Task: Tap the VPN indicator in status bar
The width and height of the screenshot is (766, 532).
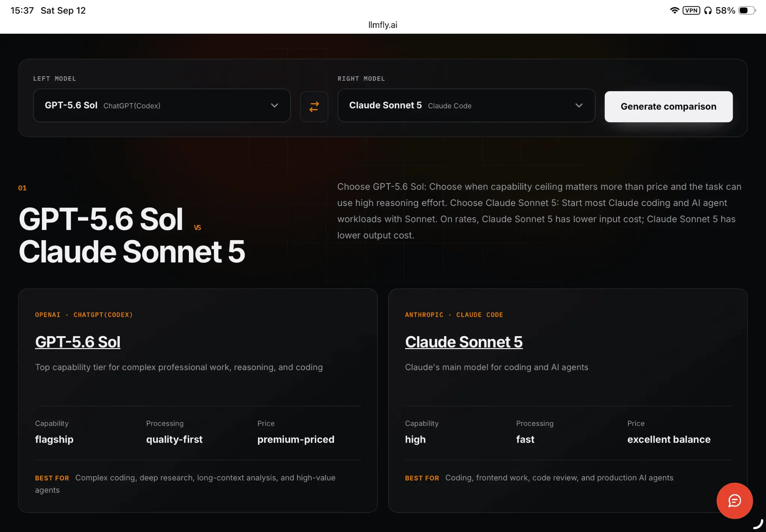Action: tap(691, 10)
